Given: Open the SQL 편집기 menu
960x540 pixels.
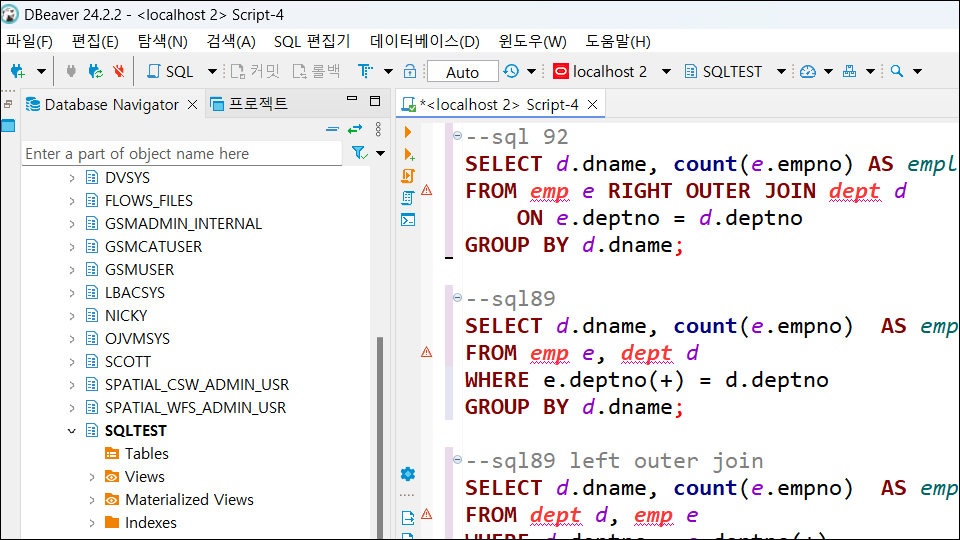Looking at the screenshot, I should pyautogui.click(x=312, y=41).
